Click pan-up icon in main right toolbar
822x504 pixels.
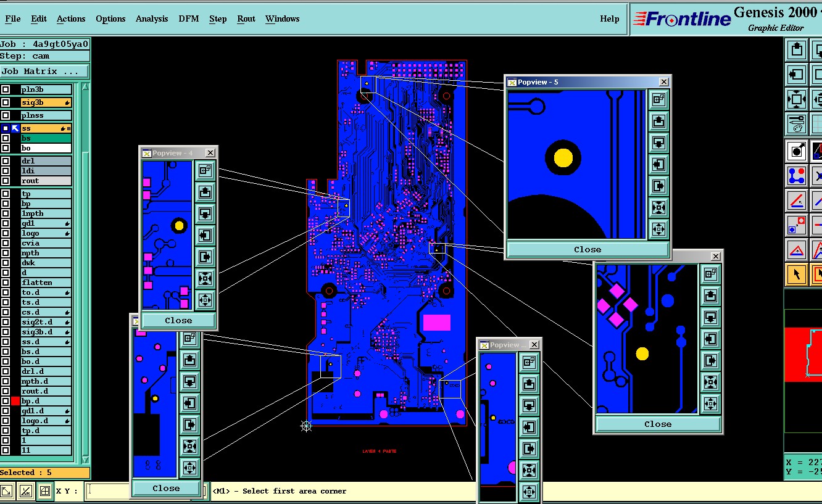click(797, 50)
